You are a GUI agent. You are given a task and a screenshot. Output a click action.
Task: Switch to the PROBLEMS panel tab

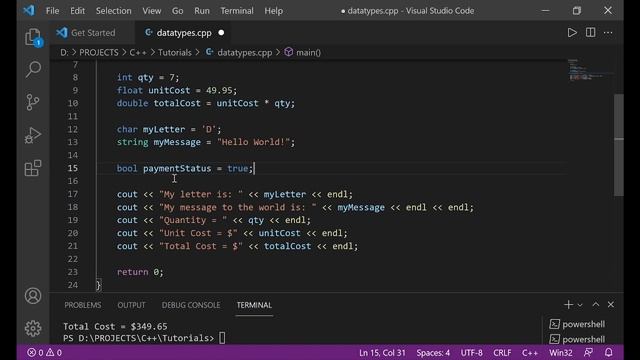point(82,305)
